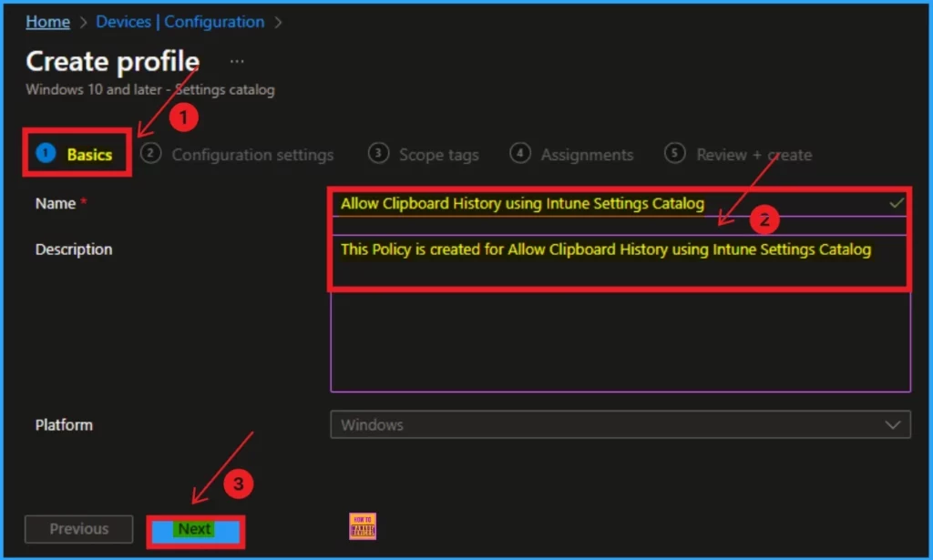The width and height of the screenshot is (933, 560).
Task: Click the 'Windows 10 and later - Settings catalog' subtitle
Action: tap(150, 90)
